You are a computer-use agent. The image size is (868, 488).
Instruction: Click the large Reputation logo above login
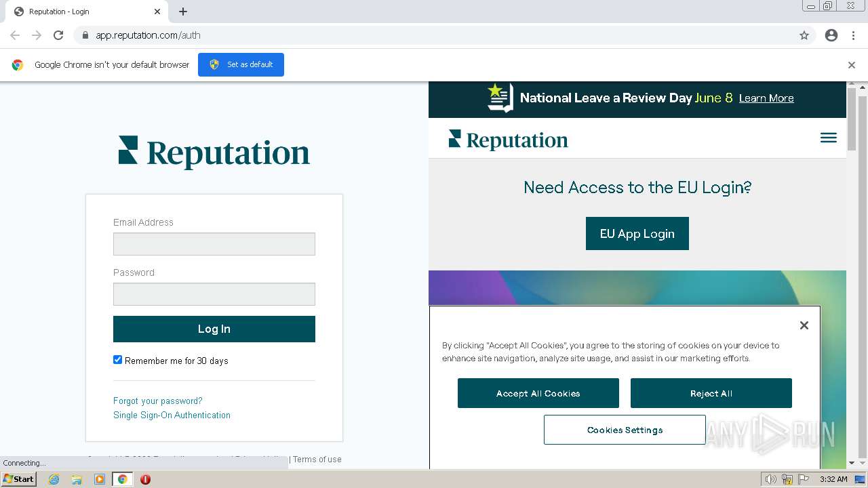[214, 152]
